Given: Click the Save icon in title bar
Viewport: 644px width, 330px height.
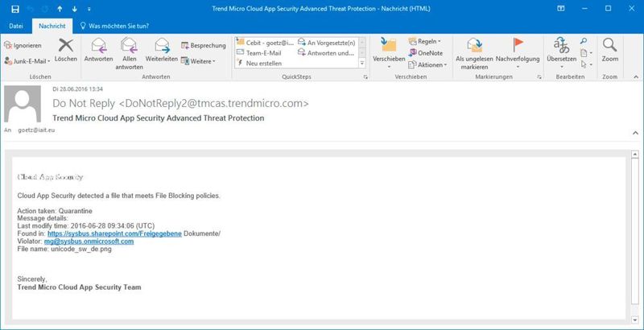Looking at the screenshot, I should tap(15, 9).
